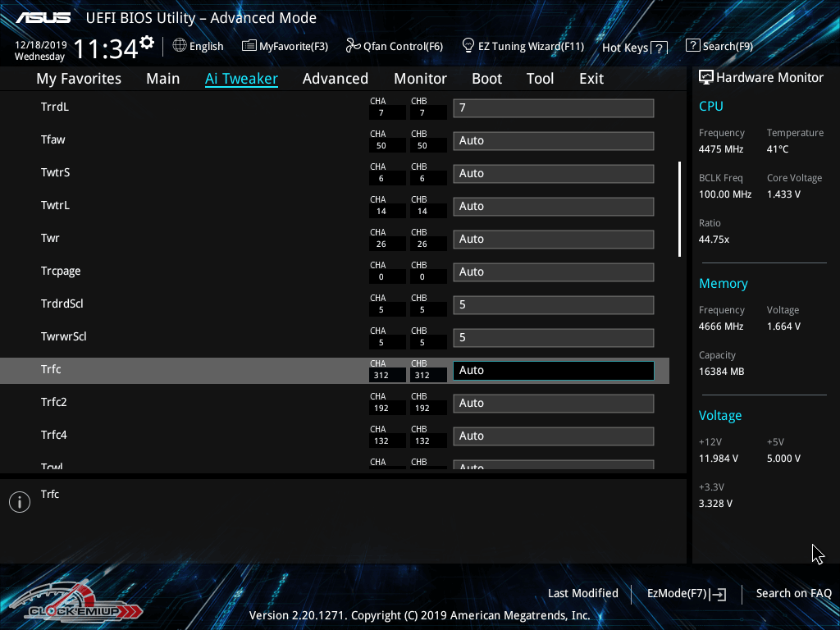Viewport: 840px width, 630px height.
Task: Click Search on FAQ link
Action: (x=793, y=593)
